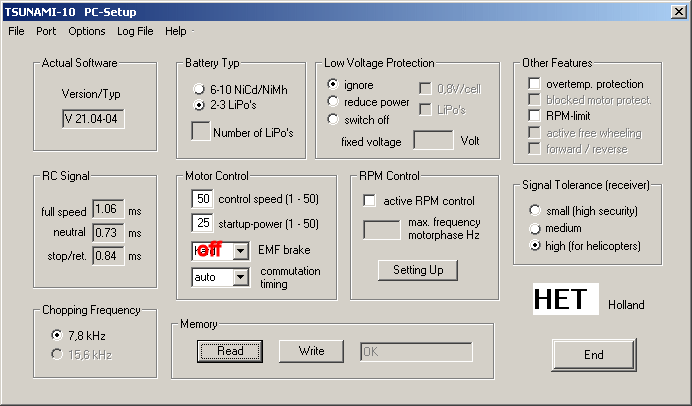The width and height of the screenshot is (692, 406).
Task: Select 15,6 kHz chopping frequency
Action: point(56,354)
